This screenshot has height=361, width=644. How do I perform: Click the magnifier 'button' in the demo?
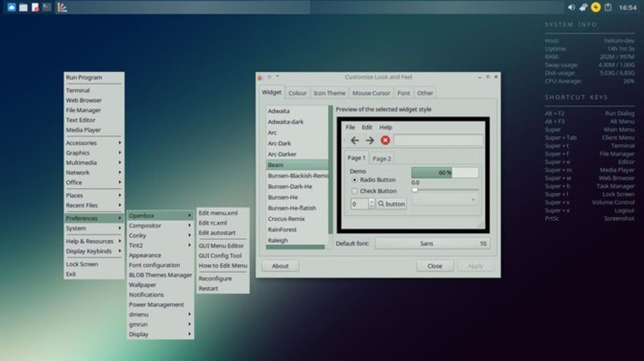coord(391,204)
